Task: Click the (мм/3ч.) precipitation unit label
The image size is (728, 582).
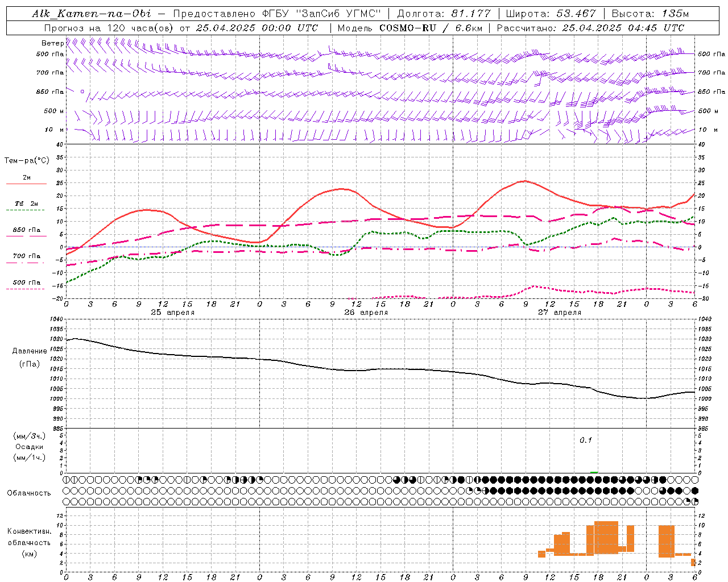Action: [30, 436]
